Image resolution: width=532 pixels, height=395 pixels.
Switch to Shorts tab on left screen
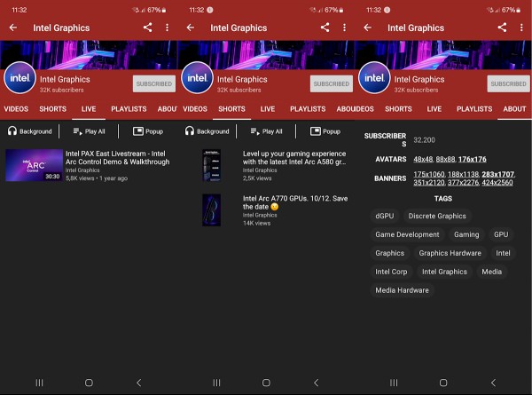pyautogui.click(x=52, y=109)
